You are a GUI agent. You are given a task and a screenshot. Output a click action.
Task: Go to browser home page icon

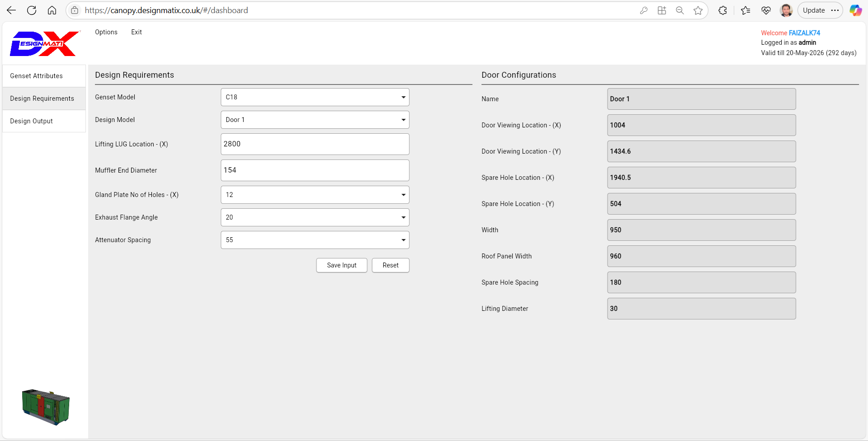(52, 10)
